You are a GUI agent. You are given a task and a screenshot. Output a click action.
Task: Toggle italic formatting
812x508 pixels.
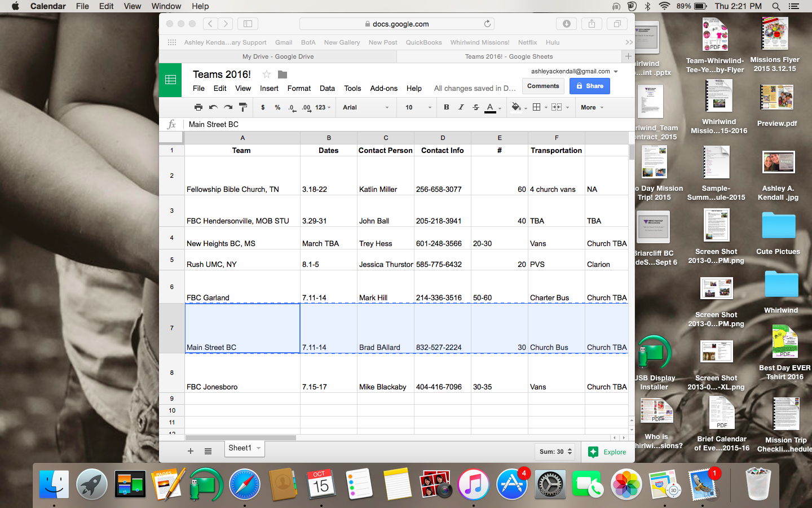click(461, 107)
